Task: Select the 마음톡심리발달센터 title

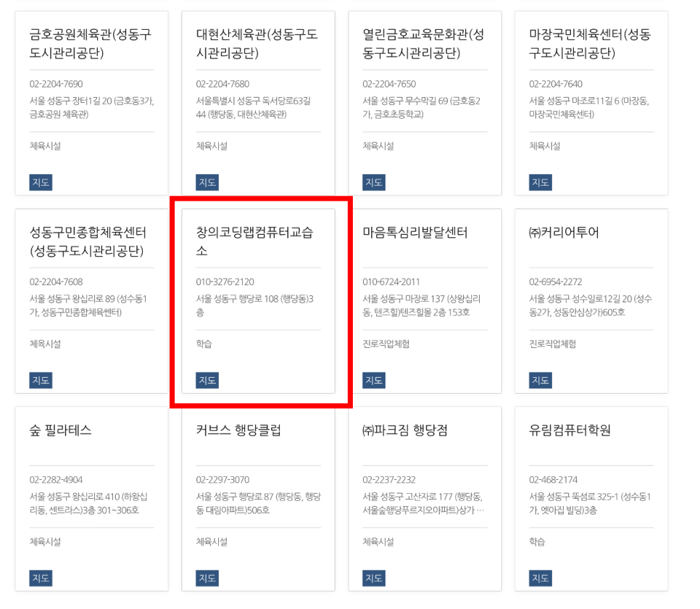Action: tap(414, 232)
